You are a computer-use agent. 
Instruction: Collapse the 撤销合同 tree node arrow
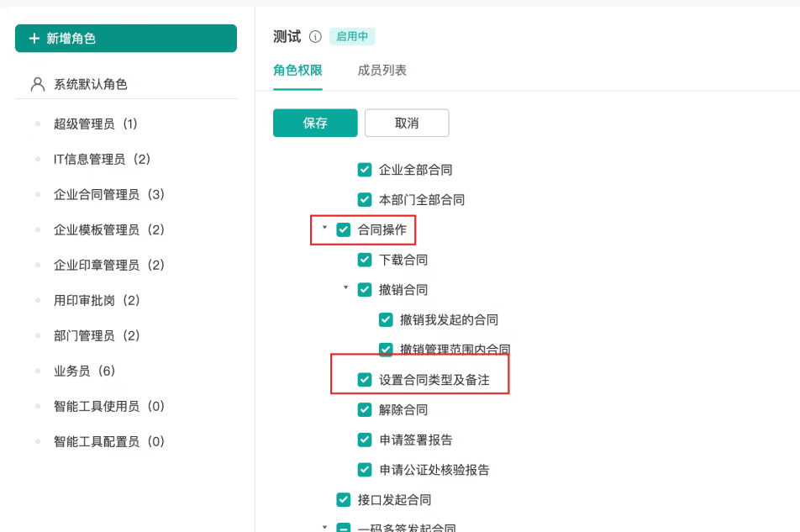(346, 287)
